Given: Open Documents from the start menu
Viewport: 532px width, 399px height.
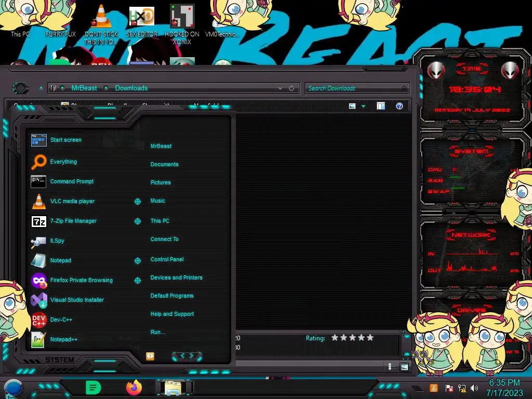Looking at the screenshot, I should pos(164,164).
